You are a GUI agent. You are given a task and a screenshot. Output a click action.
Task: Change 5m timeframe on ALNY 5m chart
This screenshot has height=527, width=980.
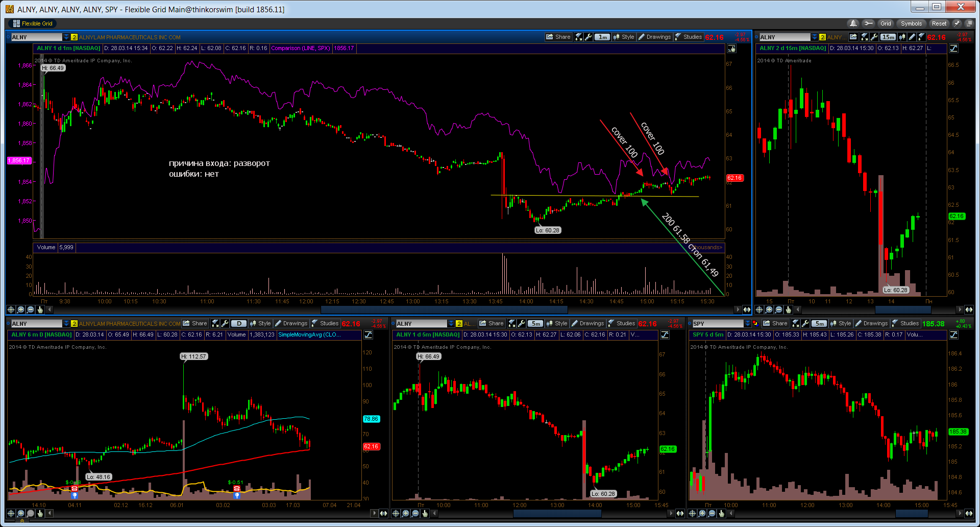coord(535,323)
